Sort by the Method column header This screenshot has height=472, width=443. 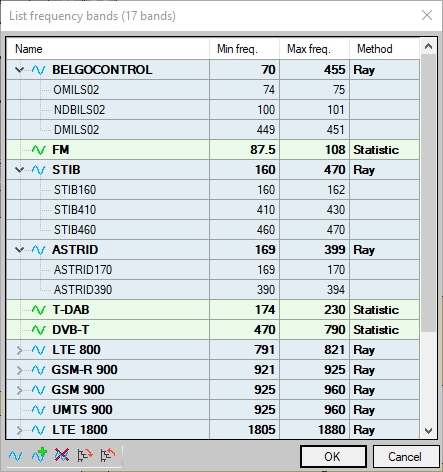[x=384, y=49]
